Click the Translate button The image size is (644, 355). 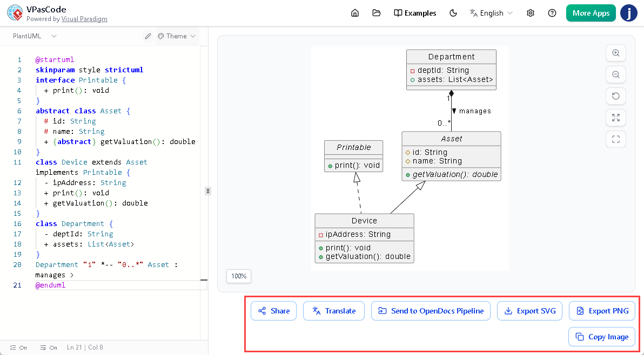[x=334, y=311]
